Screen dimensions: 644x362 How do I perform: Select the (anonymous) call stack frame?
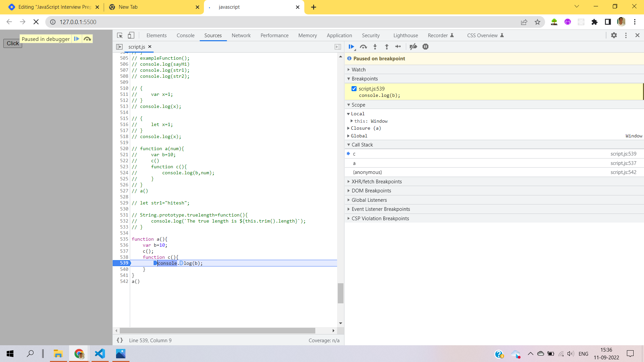point(494,172)
